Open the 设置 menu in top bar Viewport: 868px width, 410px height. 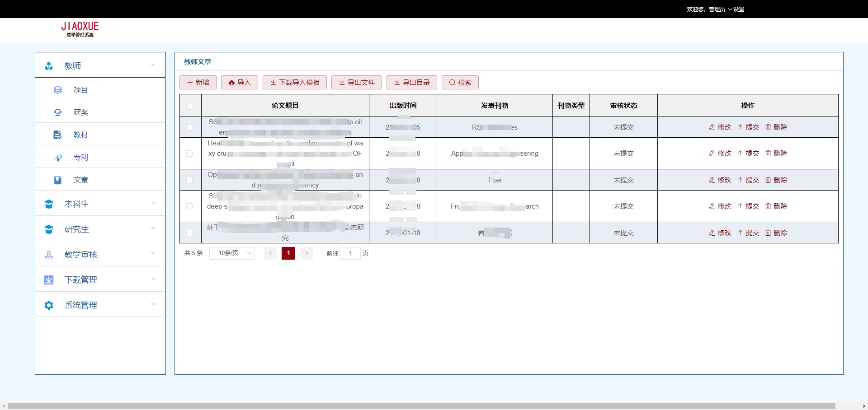point(738,9)
